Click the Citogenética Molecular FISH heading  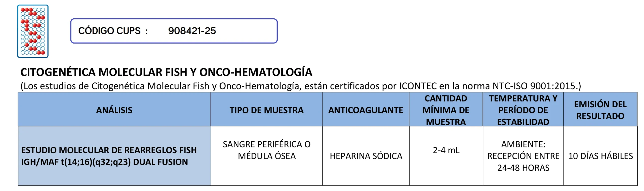pyautogui.click(x=166, y=72)
